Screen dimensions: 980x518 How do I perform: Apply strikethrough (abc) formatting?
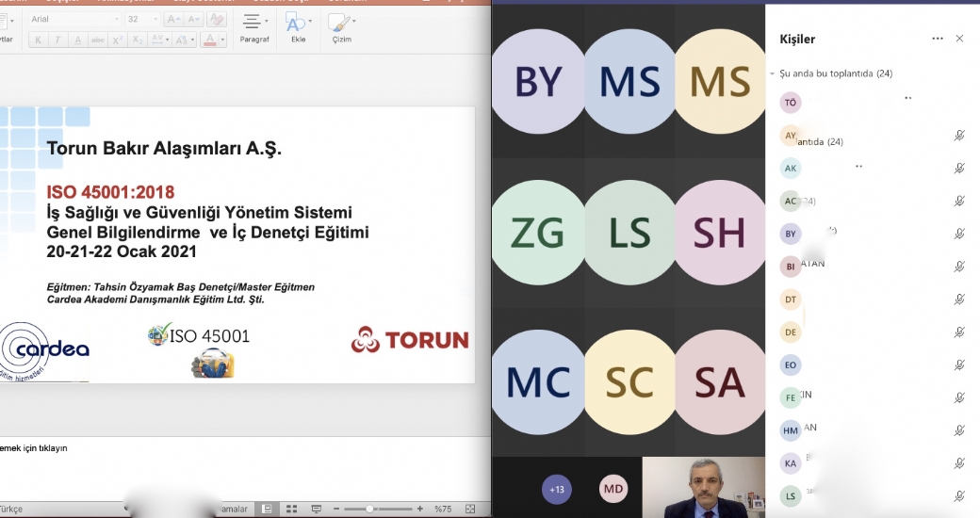[x=97, y=40]
